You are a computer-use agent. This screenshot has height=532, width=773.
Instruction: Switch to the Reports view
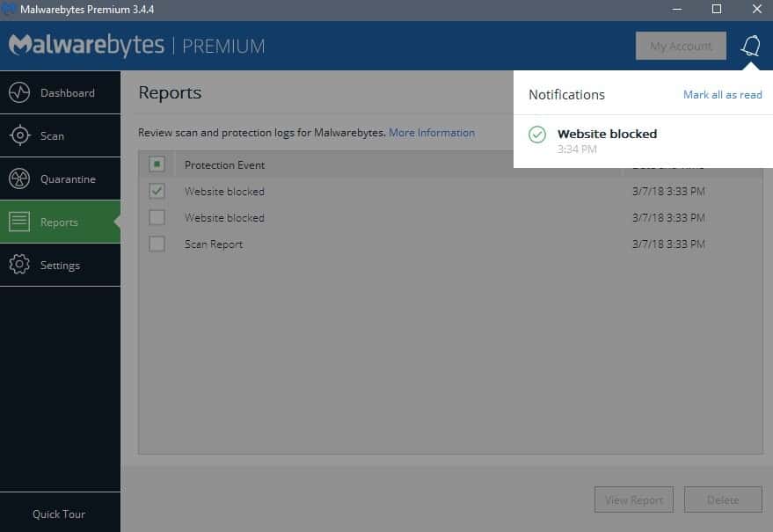60,222
